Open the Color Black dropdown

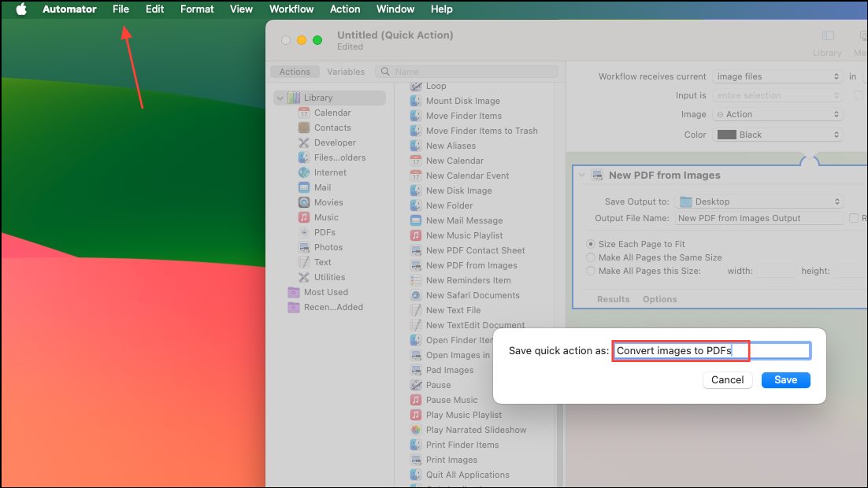[777, 135]
